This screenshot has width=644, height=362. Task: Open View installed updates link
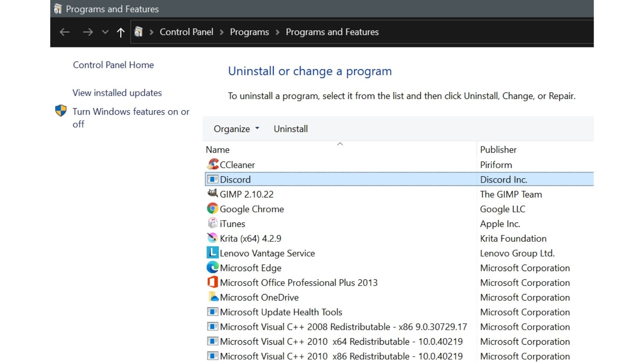[117, 93]
